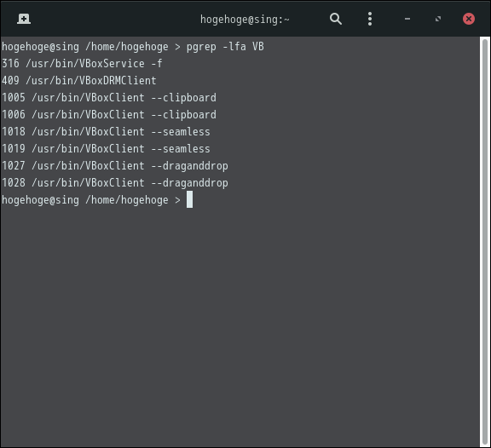Restore the terminal window size
Screen dimensions: 491x448
tap(438, 19)
